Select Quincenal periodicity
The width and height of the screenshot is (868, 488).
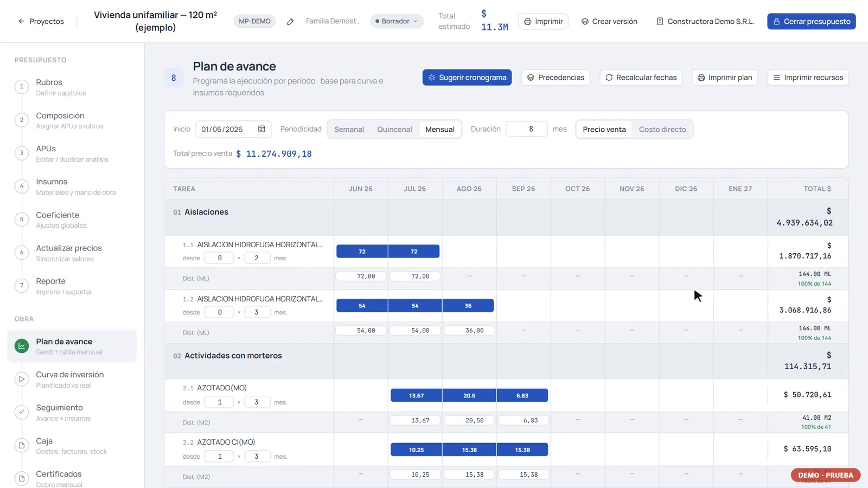pyautogui.click(x=394, y=129)
